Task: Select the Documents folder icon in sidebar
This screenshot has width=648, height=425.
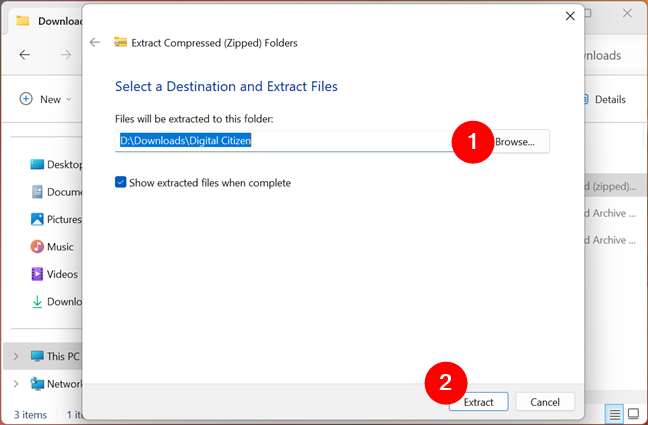Action: (38, 191)
